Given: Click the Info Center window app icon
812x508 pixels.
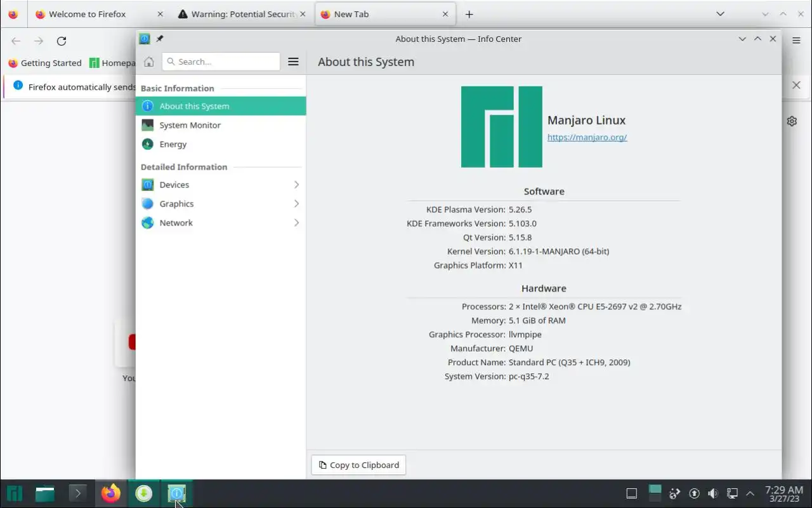Looking at the screenshot, I should tap(145, 39).
